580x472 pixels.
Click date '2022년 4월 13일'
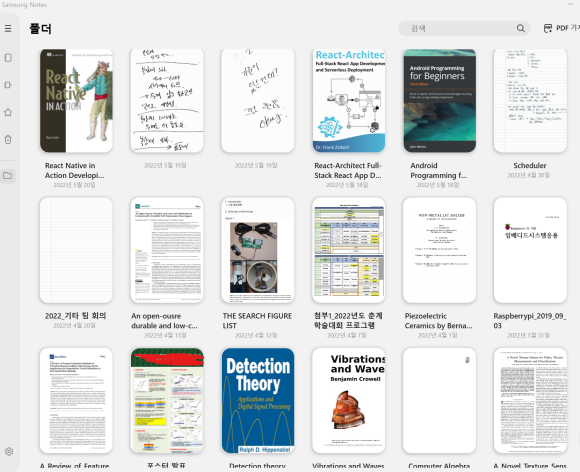[165, 335]
